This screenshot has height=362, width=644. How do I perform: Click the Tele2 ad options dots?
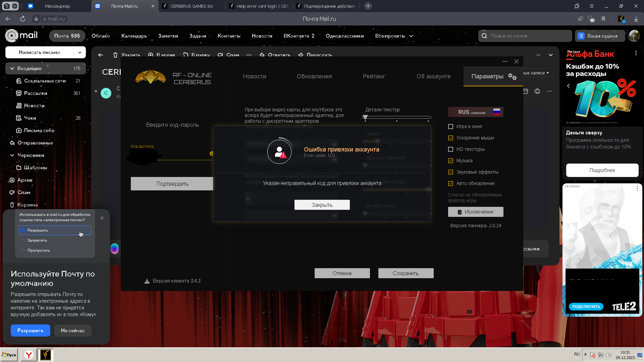click(x=637, y=189)
